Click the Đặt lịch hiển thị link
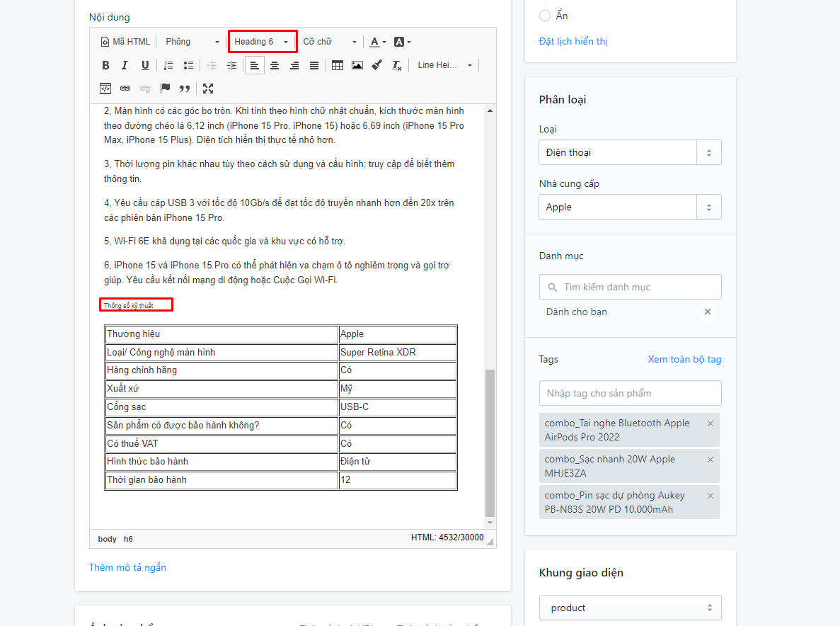This screenshot has width=840, height=626. pos(573,41)
